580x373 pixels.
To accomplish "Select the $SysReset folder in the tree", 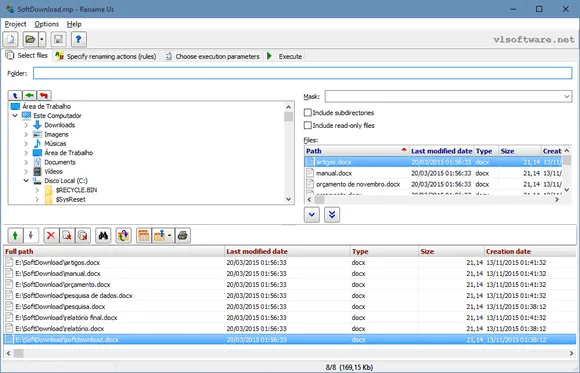I will coord(71,199).
